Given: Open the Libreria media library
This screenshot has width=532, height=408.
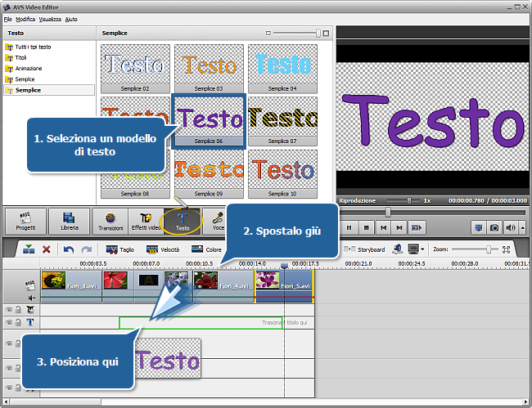Looking at the screenshot, I should tap(68, 222).
